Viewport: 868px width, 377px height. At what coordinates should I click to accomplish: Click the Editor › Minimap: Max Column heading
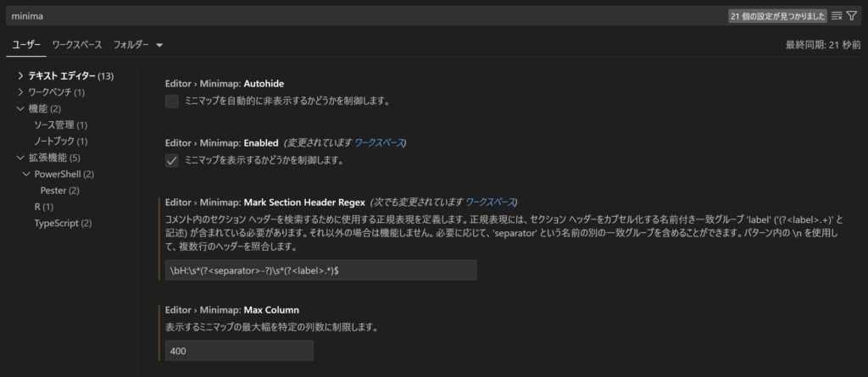pos(232,309)
